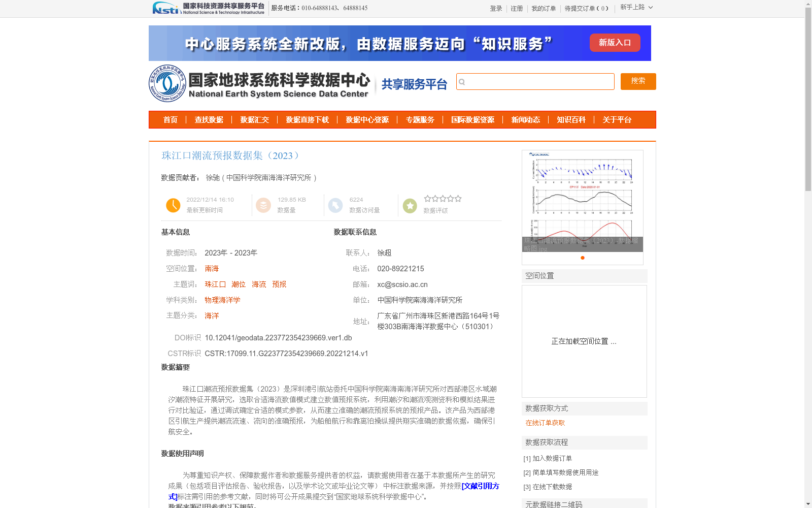
Task: Open the dataset thumbnail chart image
Action: 583,201
